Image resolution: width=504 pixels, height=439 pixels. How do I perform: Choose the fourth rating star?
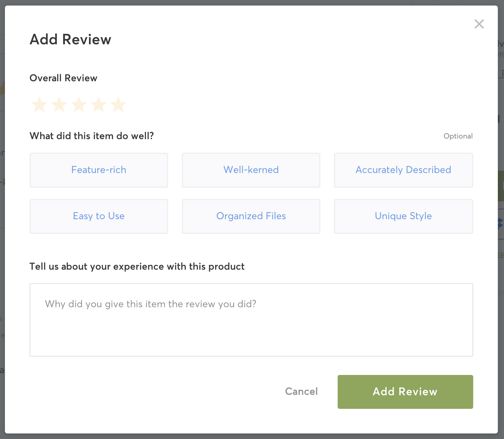click(x=99, y=104)
